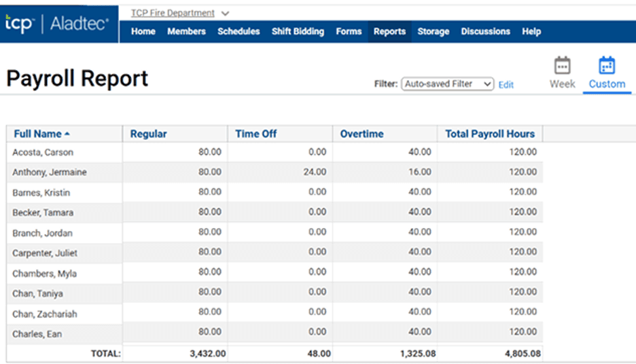Sort table by Time Off column
The image size is (636, 364).
(x=255, y=134)
